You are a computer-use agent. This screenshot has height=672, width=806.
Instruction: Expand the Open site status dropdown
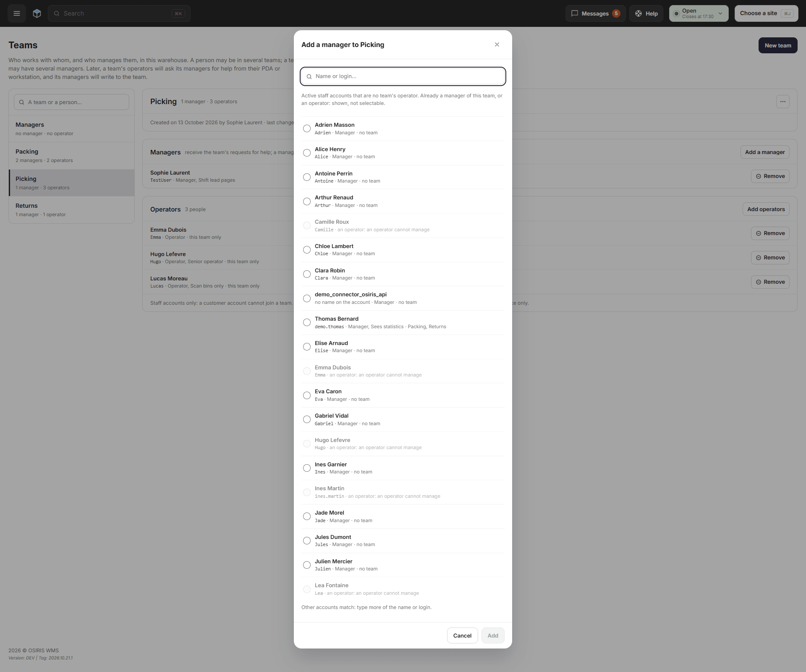(x=699, y=13)
